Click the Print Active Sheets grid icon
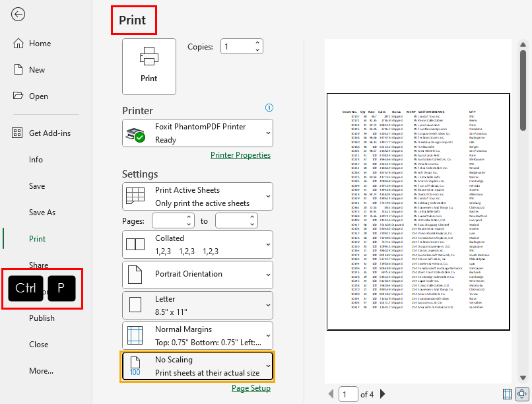532x404 pixels. pyautogui.click(x=135, y=195)
